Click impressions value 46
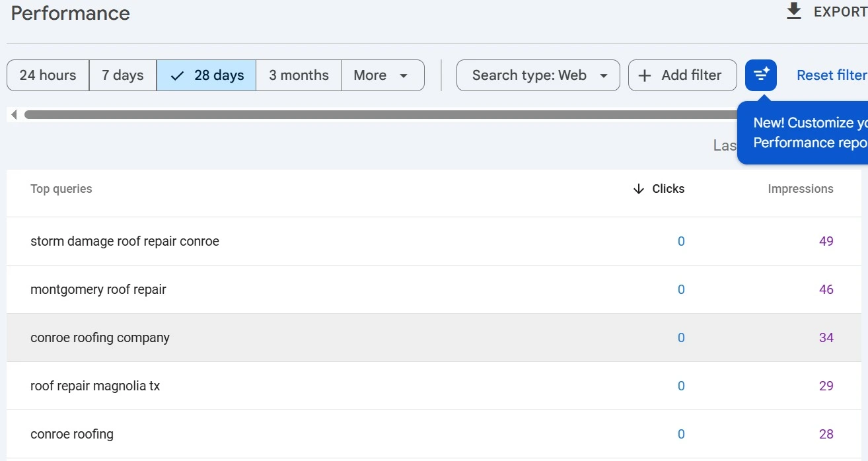This screenshot has height=461, width=868. [826, 289]
